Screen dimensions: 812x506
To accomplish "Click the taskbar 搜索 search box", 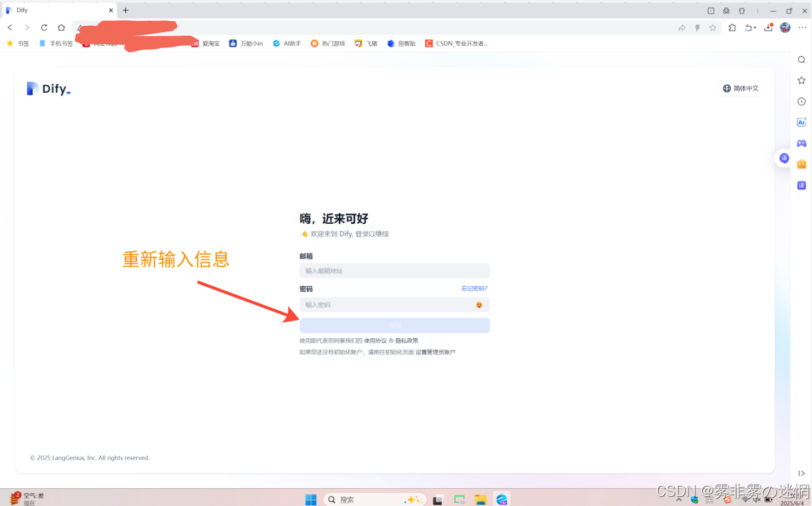I will (x=375, y=500).
